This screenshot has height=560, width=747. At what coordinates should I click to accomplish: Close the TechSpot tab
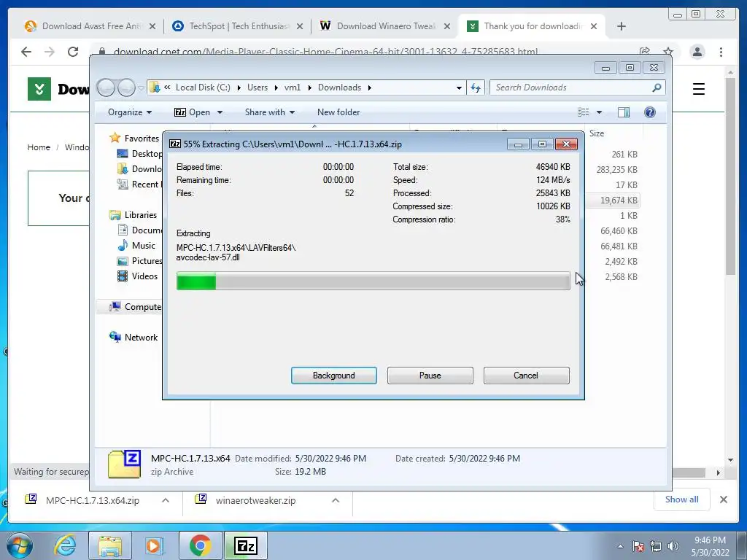point(300,27)
